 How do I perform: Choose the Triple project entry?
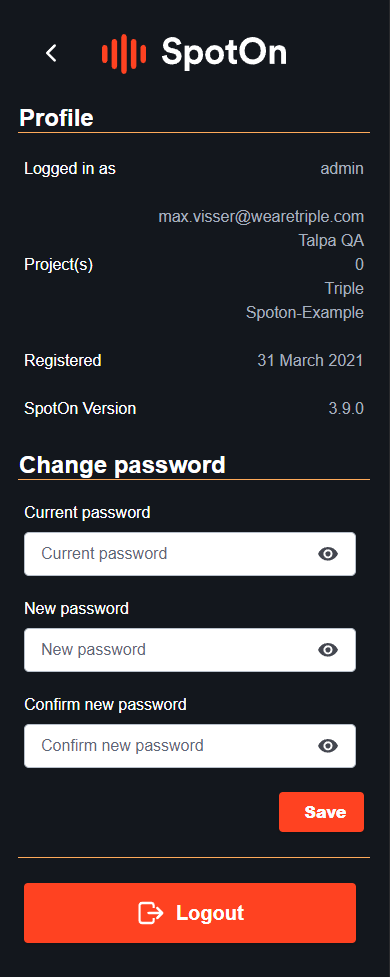344,288
